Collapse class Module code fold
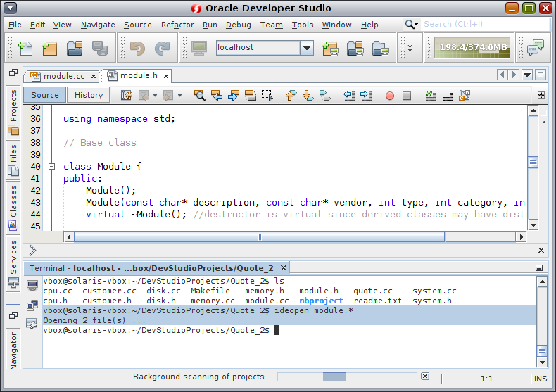The height and width of the screenshot is (392, 556). [x=52, y=166]
